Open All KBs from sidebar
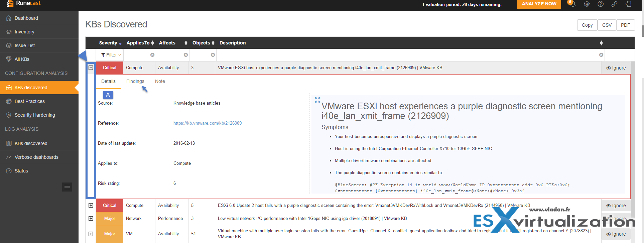Image resolution: width=644 pixels, height=243 pixels. pos(39,59)
